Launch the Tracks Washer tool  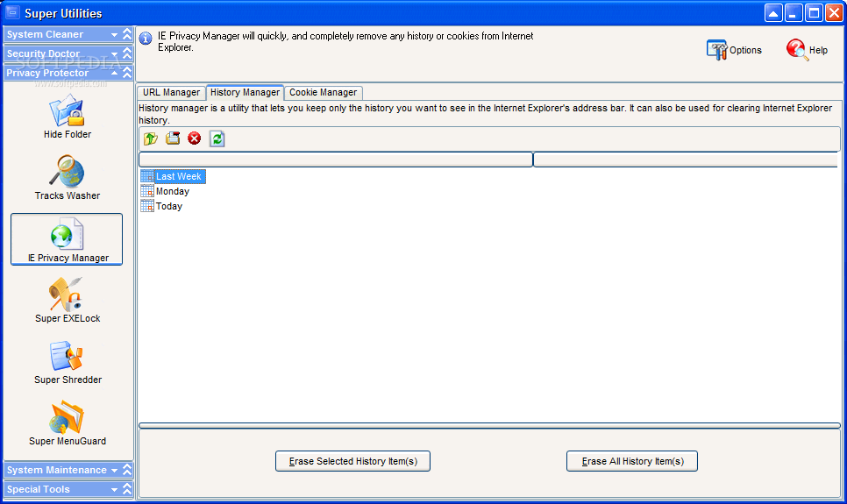[x=68, y=178]
